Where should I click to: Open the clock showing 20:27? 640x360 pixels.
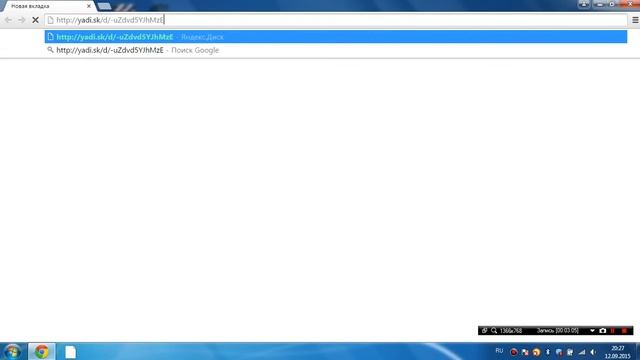pyautogui.click(x=618, y=352)
